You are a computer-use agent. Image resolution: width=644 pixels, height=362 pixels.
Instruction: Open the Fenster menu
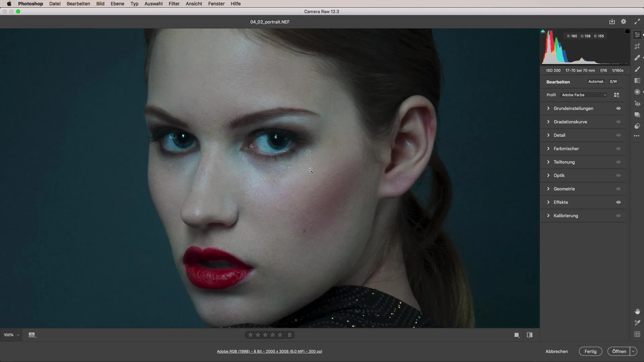[x=216, y=4]
